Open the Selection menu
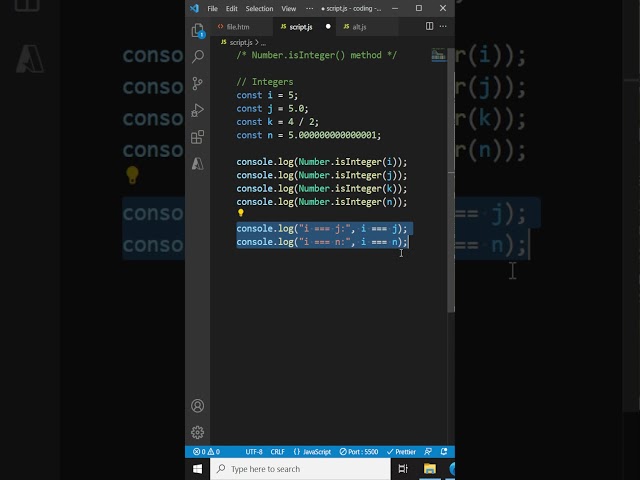Image resolution: width=640 pixels, height=480 pixels. 259,9
